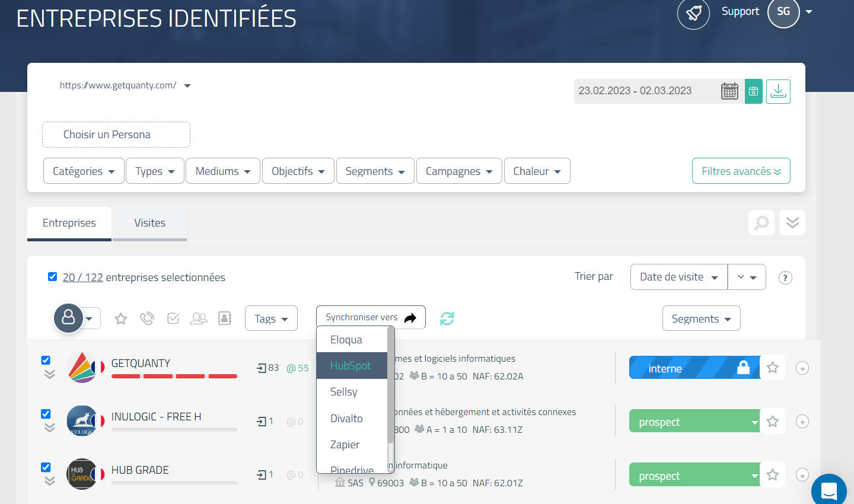The width and height of the screenshot is (854, 504).
Task: Click the plus icon on HUB GRADE row
Action: 802,475
